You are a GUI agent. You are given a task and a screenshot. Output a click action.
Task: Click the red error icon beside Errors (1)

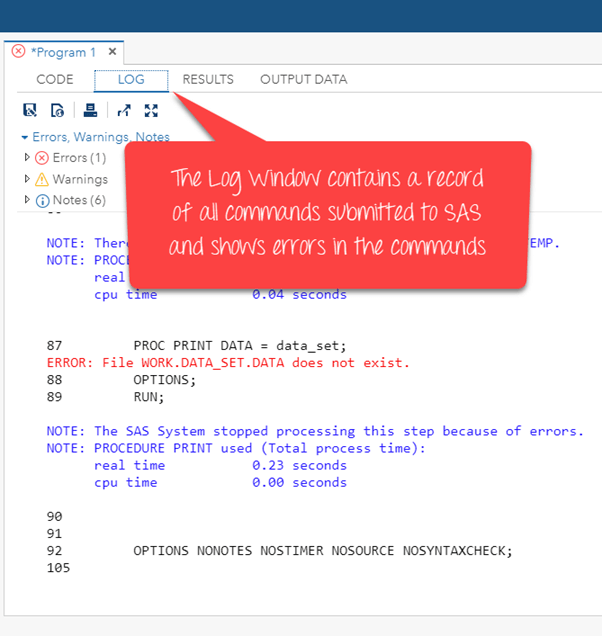coord(41,158)
